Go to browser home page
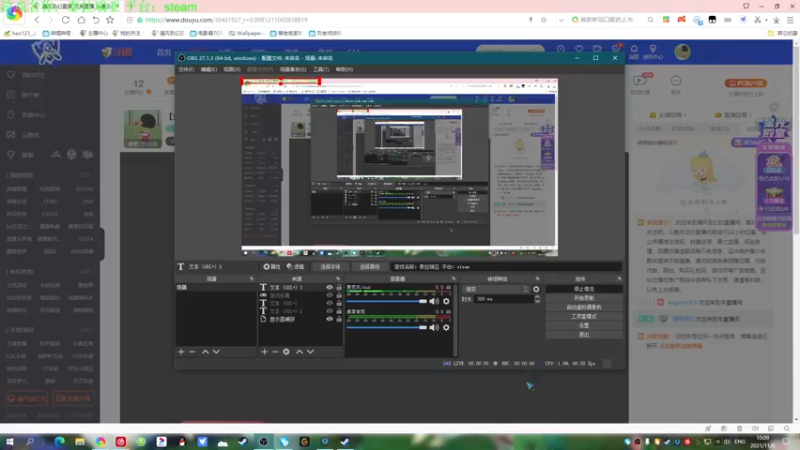Viewport: 800px width, 450px height. 81,20
